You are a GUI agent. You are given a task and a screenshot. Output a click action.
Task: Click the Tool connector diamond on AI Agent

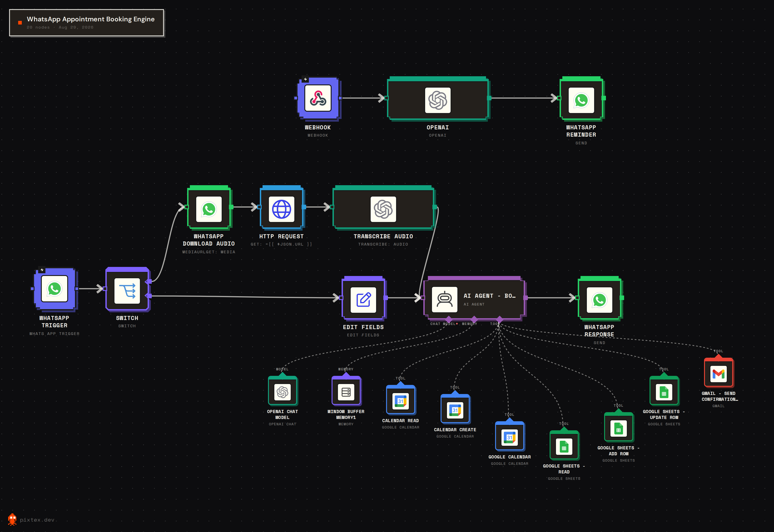click(x=499, y=319)
